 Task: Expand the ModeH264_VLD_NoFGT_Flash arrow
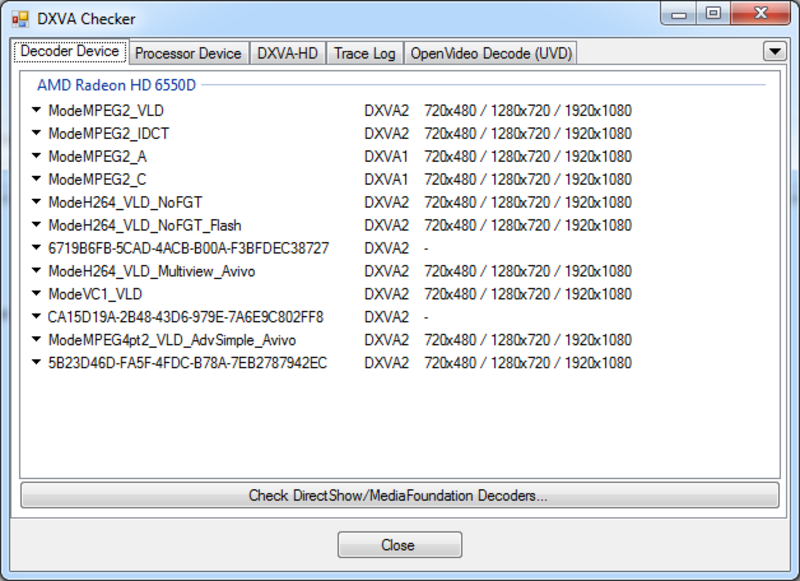click(36, 224)
